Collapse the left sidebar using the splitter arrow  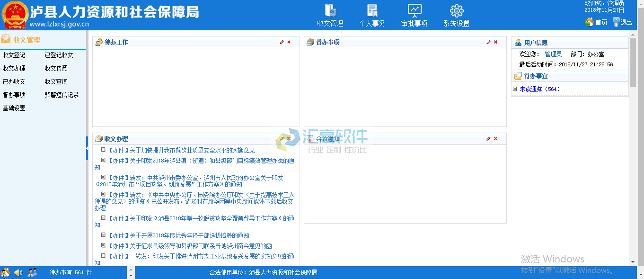87,148
